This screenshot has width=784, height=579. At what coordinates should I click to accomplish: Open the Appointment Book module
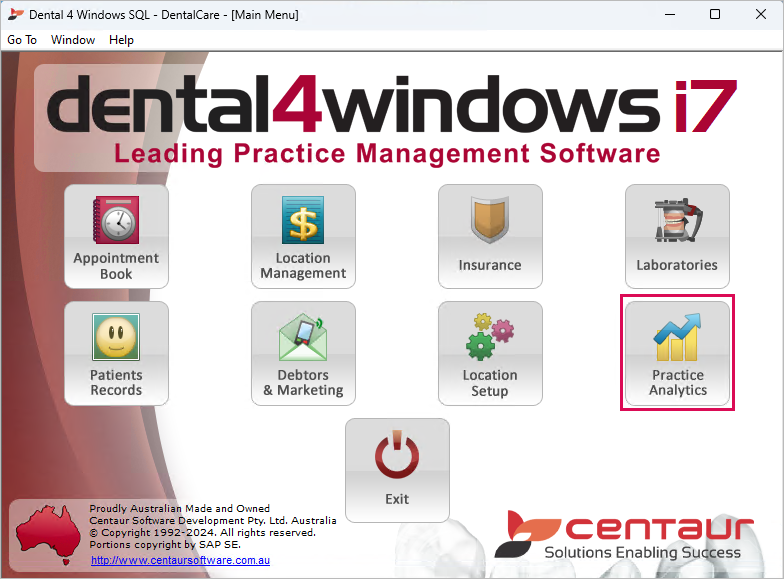116,236
